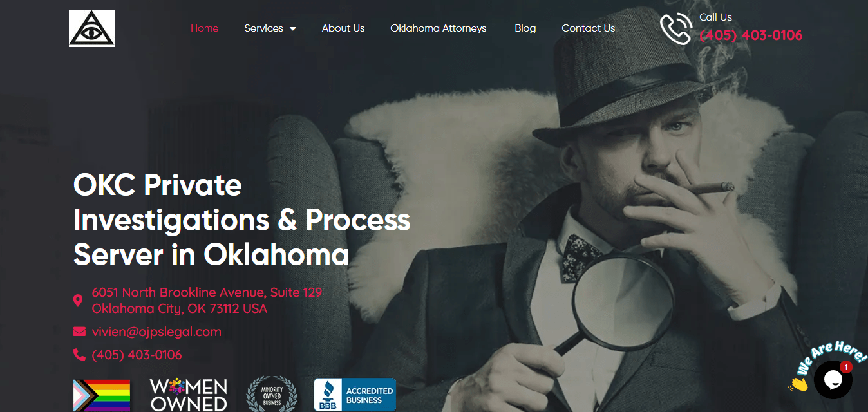Click the envelope email icon
This screenshot has width=868, height=412.
click(x=79, y=332)
